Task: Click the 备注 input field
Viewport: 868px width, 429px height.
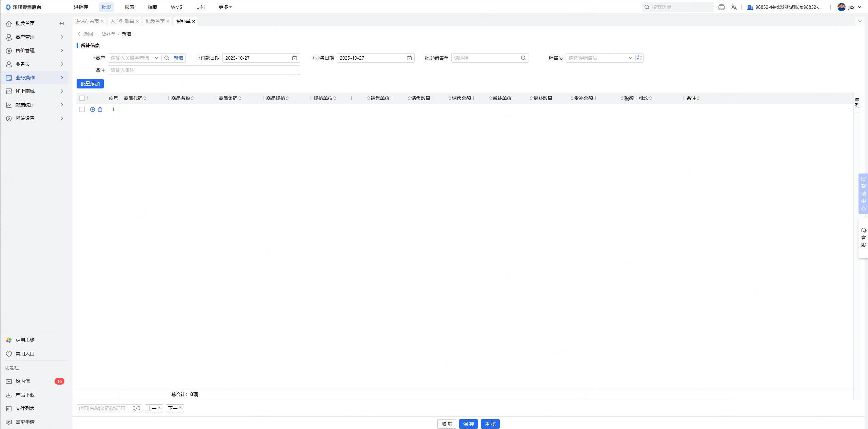Action: (204, 70)
